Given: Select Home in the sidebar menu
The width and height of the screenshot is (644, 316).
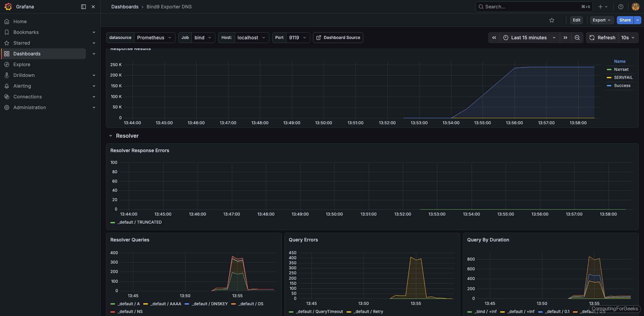Looking at the screenshot, I should pos(20,21).
